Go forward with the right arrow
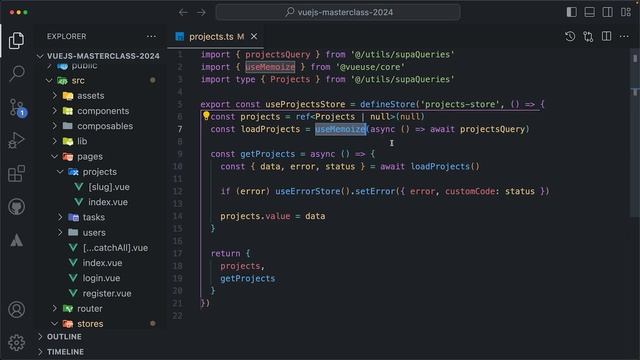 pyautogui.click(x=201, y=13)
